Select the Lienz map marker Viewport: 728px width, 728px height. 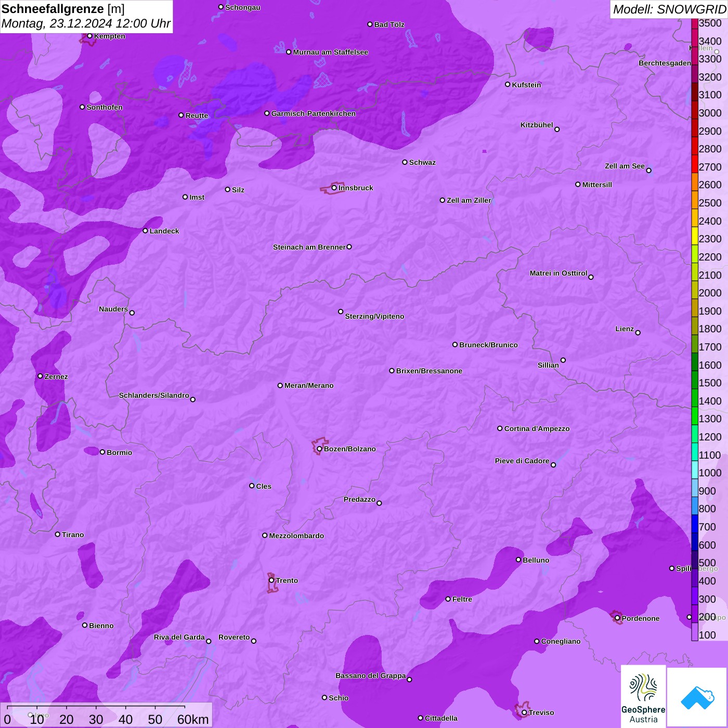point(638,333)
